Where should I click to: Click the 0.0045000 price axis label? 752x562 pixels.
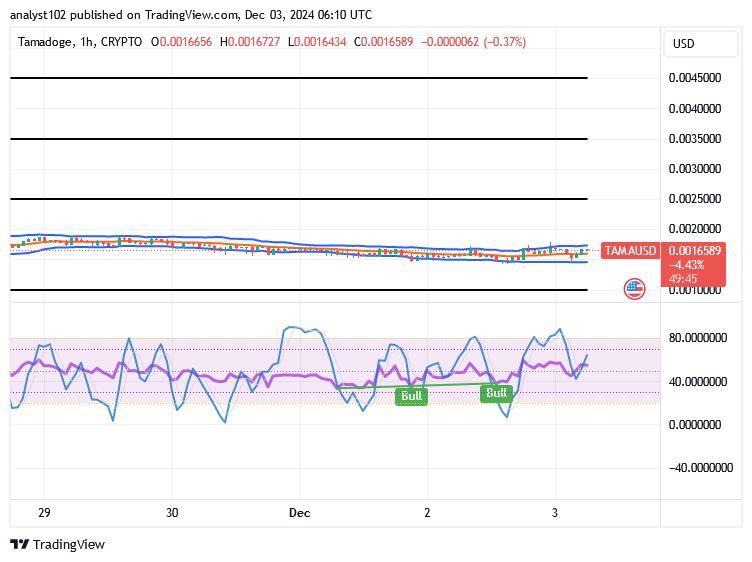pos(694,78)
